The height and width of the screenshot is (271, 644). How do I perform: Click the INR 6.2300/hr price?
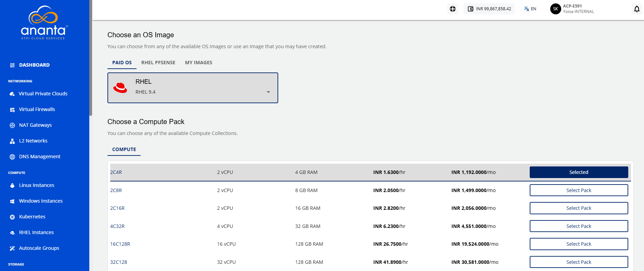389,226
